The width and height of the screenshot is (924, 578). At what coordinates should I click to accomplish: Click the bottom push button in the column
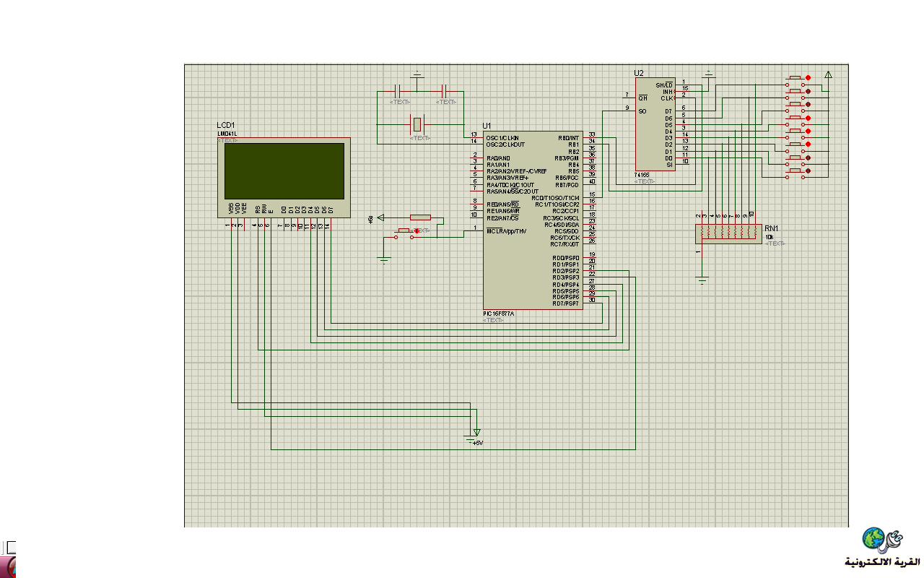click(x=796, y=173)
